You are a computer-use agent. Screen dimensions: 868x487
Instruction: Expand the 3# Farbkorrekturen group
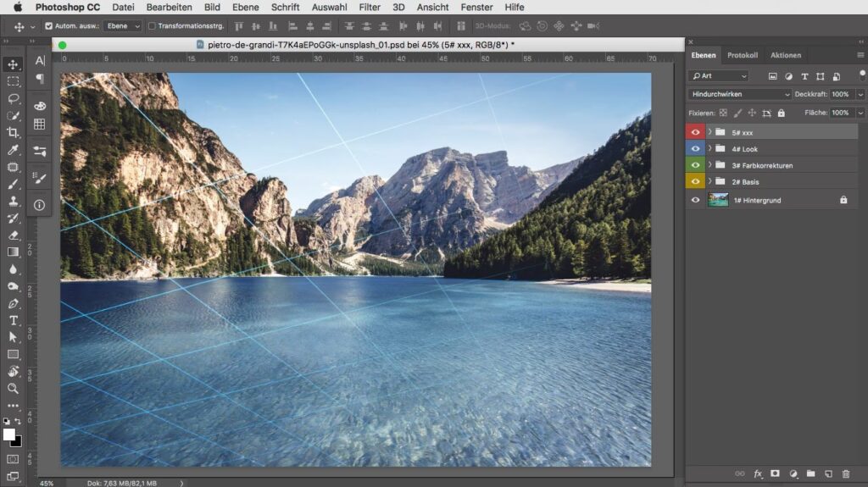(x=710, y=165)
